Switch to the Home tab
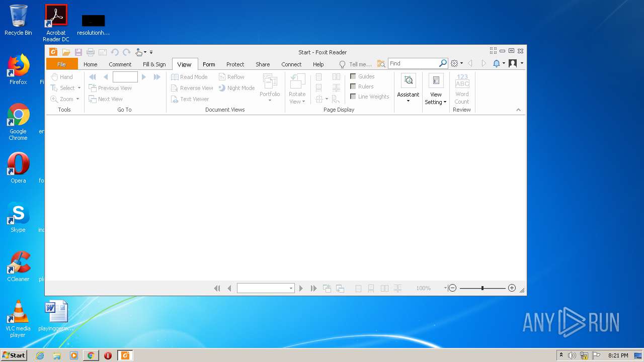Image resolution: width=644 pixels, height=362 pixels. (x=91, y=64)
